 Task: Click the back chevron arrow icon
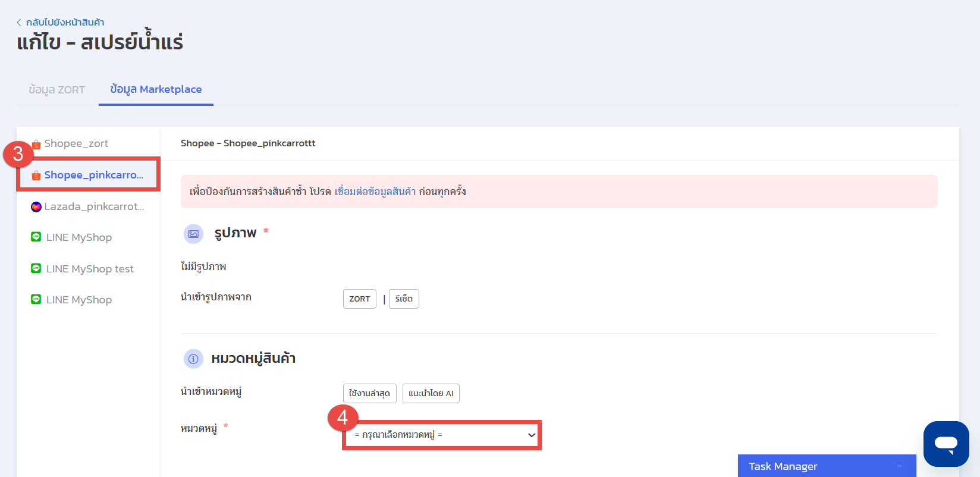[19, 23]
